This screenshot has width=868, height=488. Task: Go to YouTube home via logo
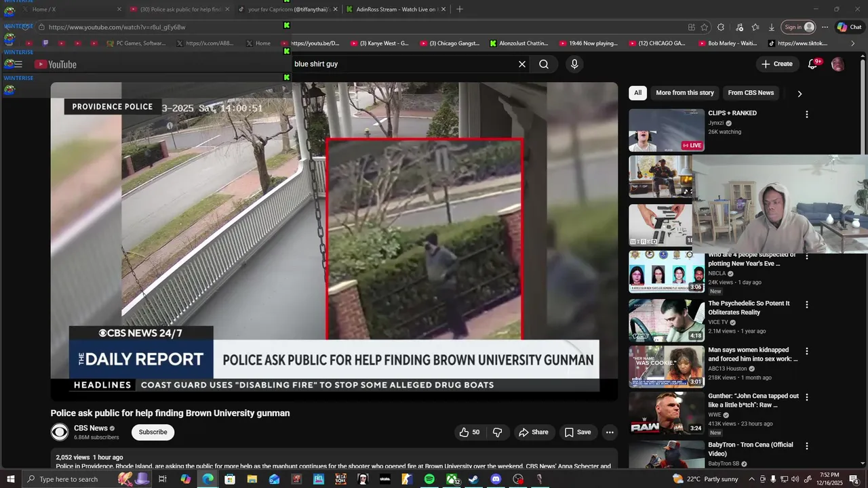tap(56, 64)
